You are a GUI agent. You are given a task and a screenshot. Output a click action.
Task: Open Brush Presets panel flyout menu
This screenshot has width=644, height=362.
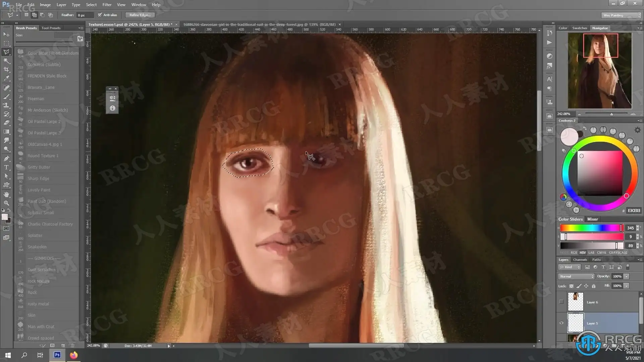(x=81, y=28)
